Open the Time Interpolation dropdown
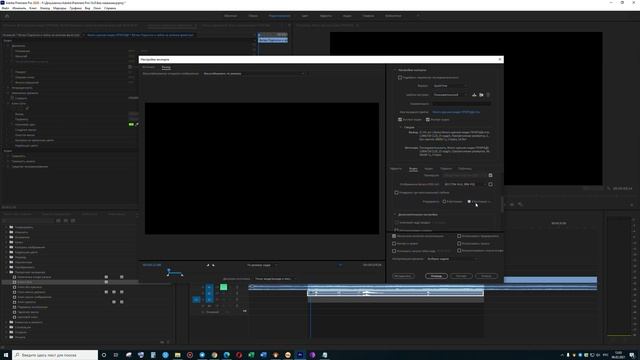The width and height of the screenshot is (640, 360). click(x=452, y=259)
